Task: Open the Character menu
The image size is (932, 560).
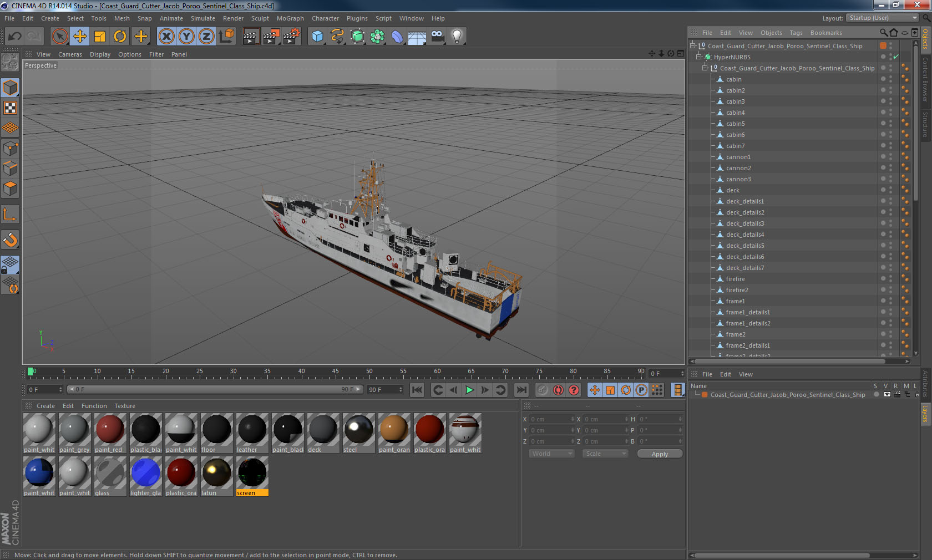Action: [x=325, y=18]
